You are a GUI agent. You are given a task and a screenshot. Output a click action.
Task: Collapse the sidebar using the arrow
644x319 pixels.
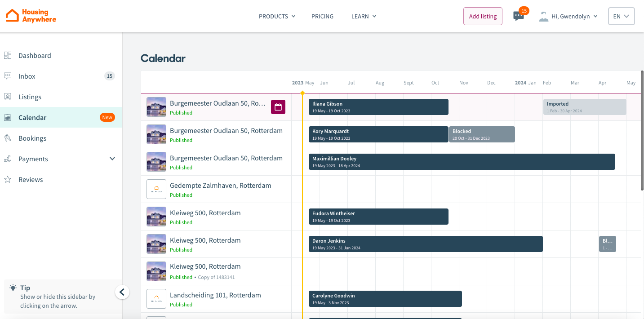click(x=122, y=292)
